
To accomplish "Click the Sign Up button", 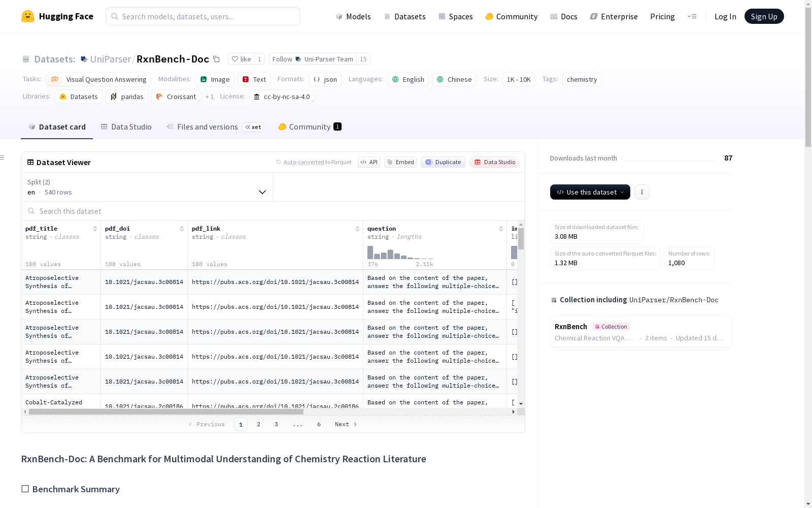I will pos(764,16).
